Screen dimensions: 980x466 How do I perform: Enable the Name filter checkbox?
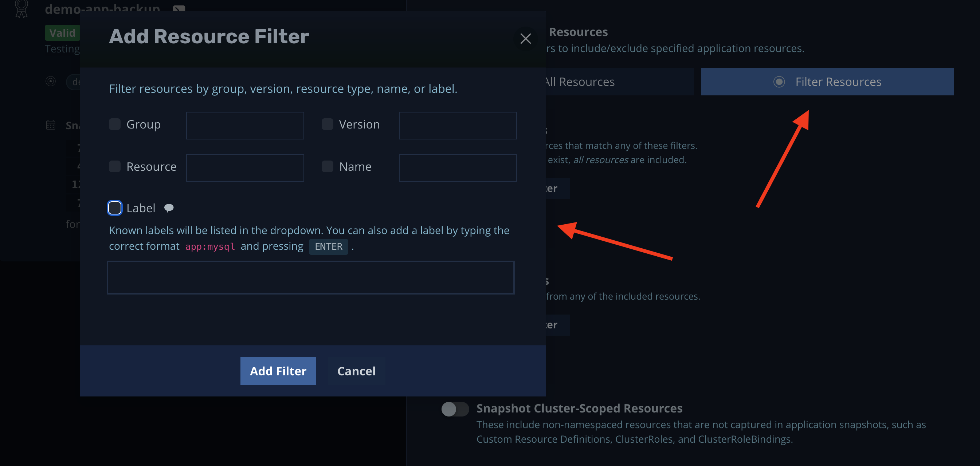pyautogui.click(x=327, y=166)
